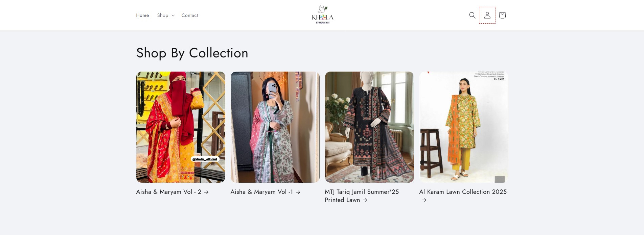Click the account login person icon
The height and width of the screenshot is (235, 644).
click(x=487, y=15)
